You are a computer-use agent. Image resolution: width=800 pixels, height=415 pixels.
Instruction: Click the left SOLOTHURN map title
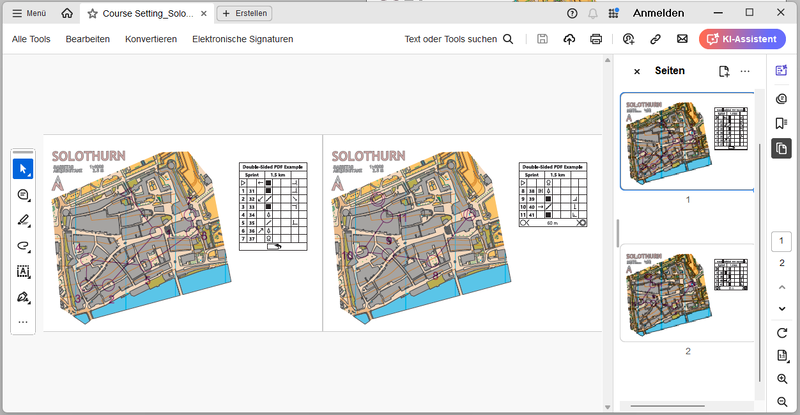pos(88,156)
